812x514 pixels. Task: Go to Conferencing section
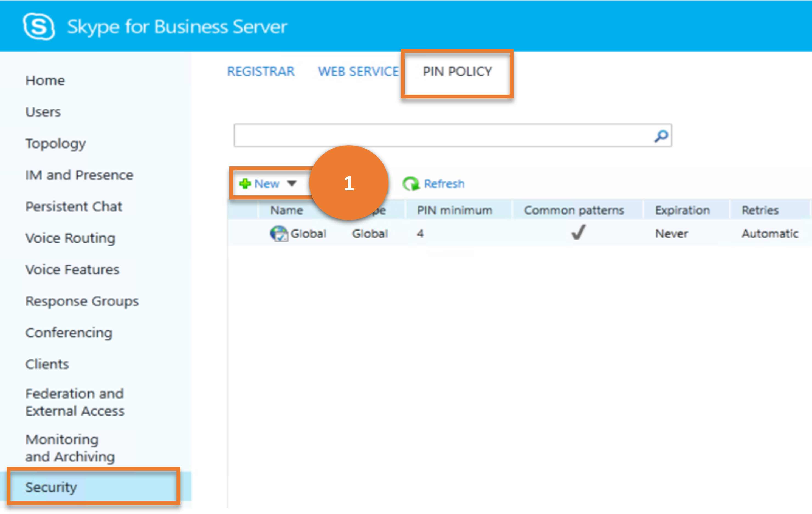pos(69,333)
